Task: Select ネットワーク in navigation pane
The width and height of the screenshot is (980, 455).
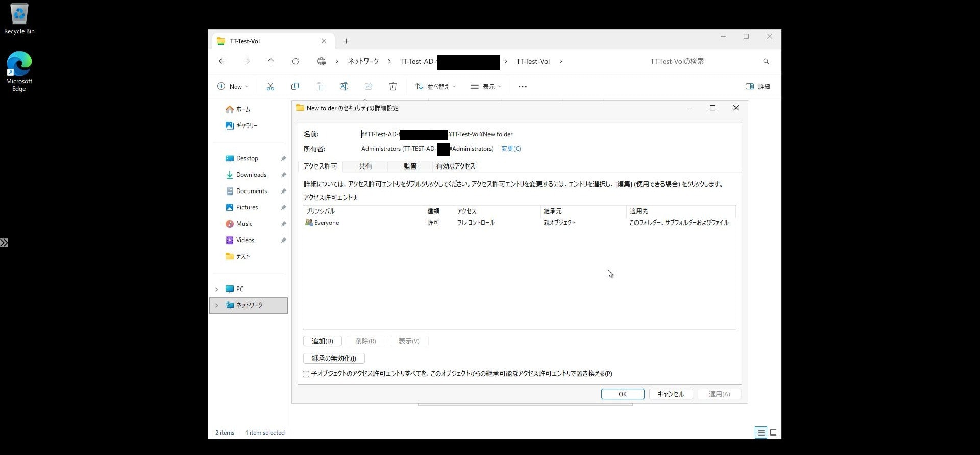Action: [249, 305]
